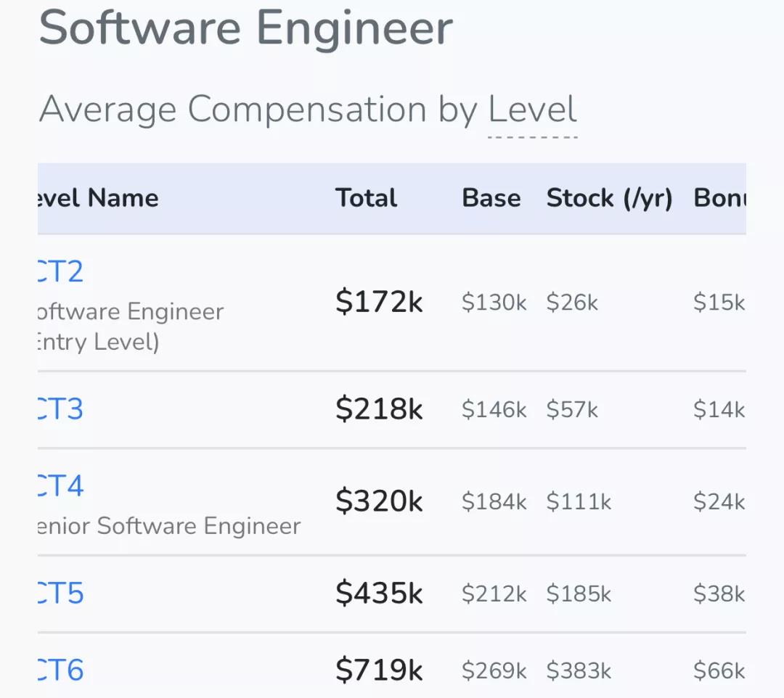Click the Level Name column header

(98, 198)
